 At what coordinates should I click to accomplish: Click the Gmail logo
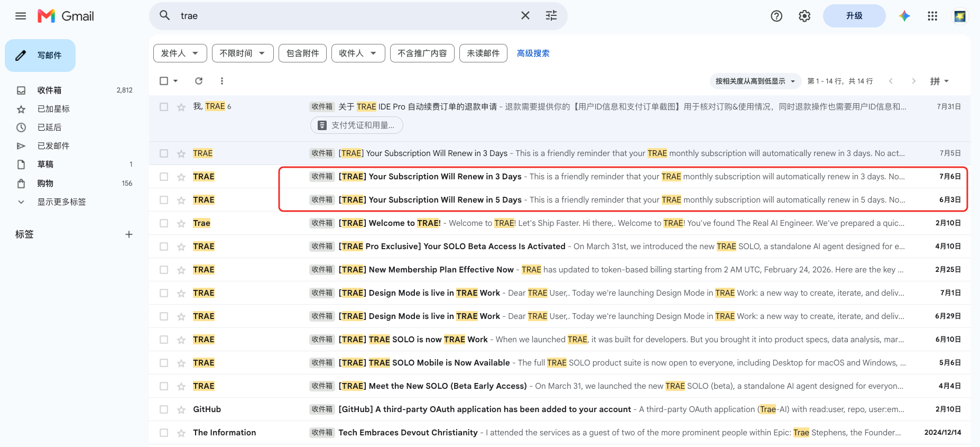(x=66, y=16)
